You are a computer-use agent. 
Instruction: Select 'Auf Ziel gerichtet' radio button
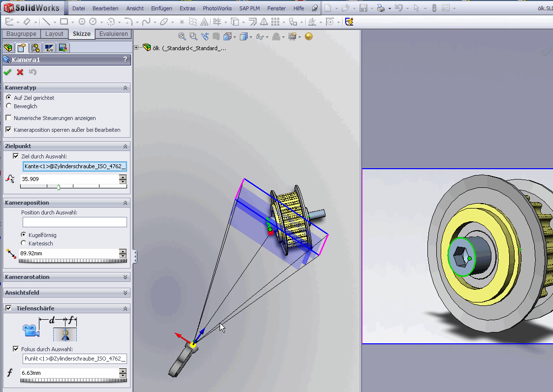tap(9, 97)
